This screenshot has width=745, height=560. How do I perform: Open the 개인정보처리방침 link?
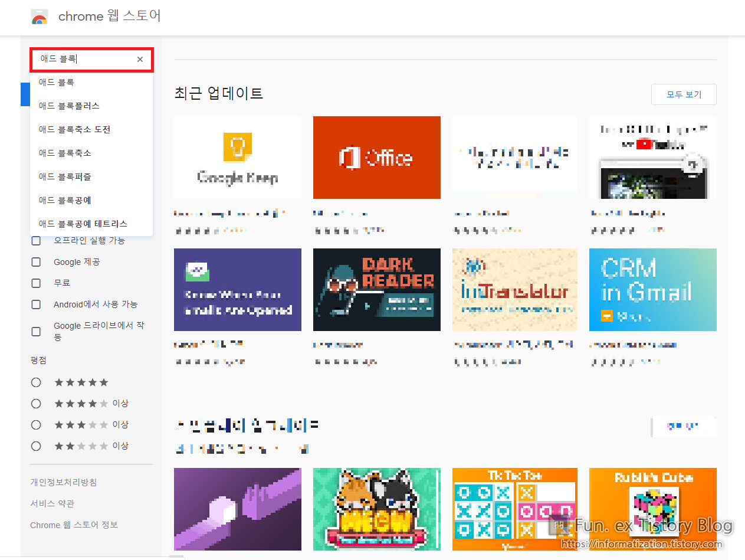click(64, 483)
